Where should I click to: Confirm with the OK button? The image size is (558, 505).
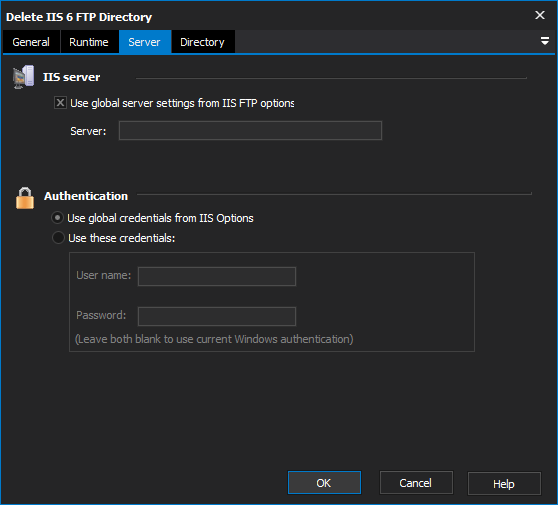(x=324, y=483)
